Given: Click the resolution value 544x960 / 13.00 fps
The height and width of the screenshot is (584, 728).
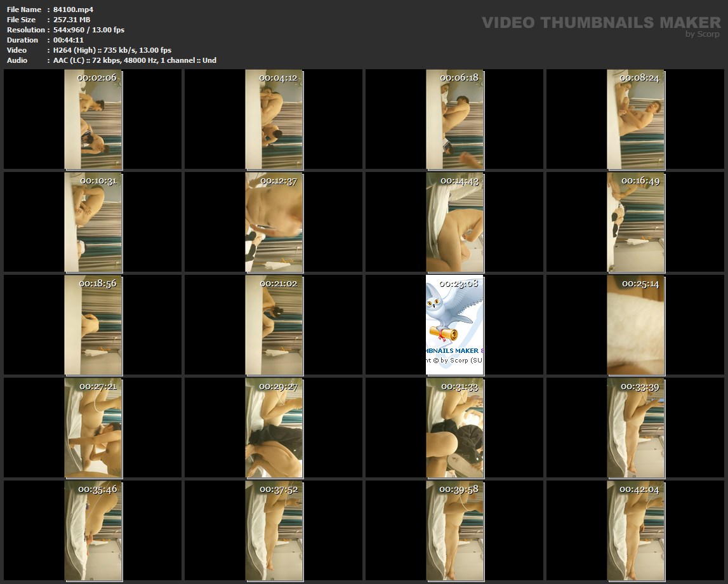Looking at the screenshot, I should [89, 30].
